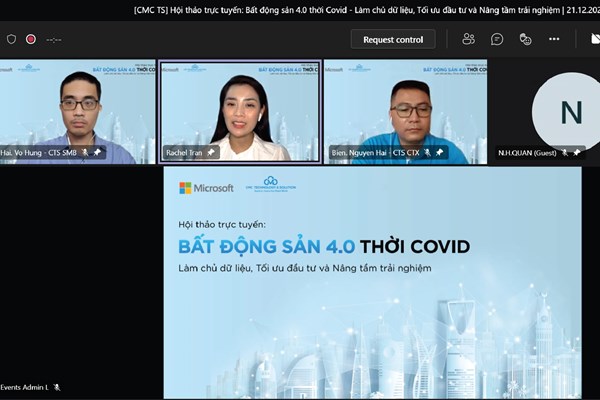Viewport: 600px width, 400px height.
Task: Click the Rachel Tran name label
Action: pos(184,152)
